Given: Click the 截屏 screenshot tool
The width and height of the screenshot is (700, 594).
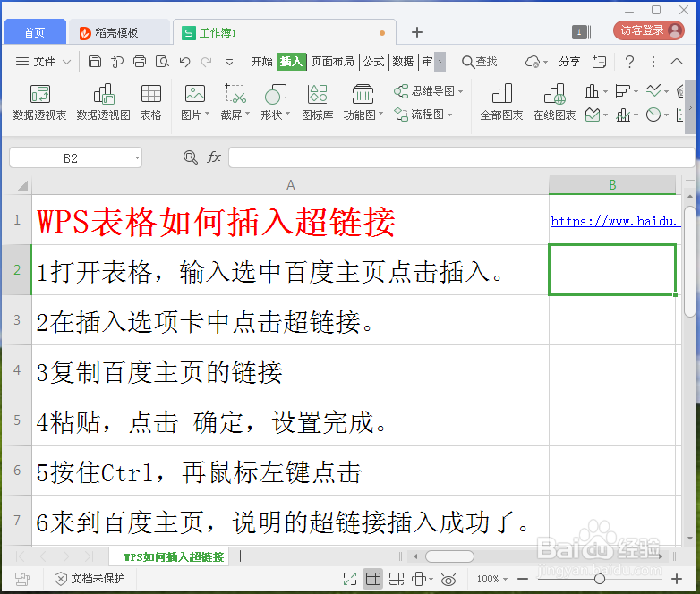Looking at the screenshot, I should [x=235, y=94].
